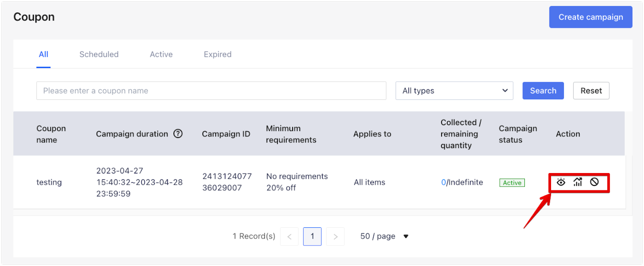This screenshot has height=266, width=644.
Task: Click the deactivate coupon circle-slash icon
Action: [x=594, y=182]
